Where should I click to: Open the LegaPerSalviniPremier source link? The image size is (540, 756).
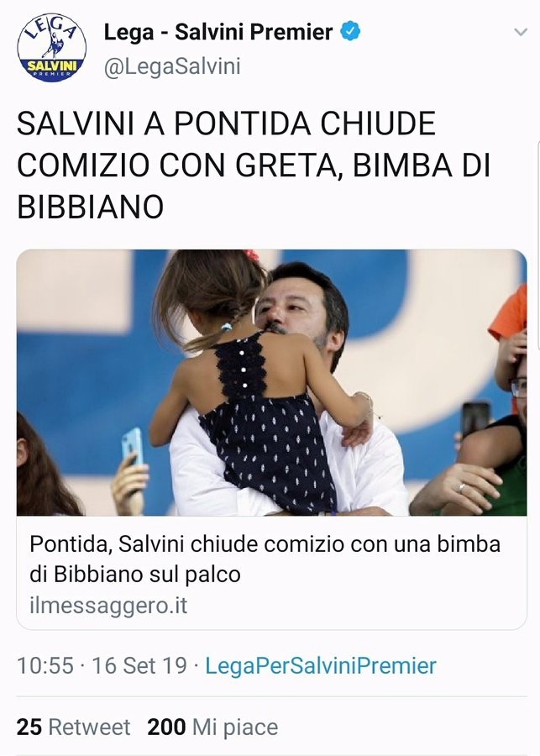(321, 666)
